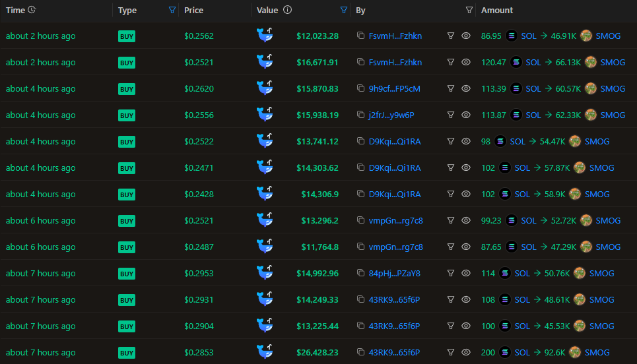This screenshot has height=364, width=637.
Task: Copy address in the $13,296.2 row
Action: (x=360, y=220)
